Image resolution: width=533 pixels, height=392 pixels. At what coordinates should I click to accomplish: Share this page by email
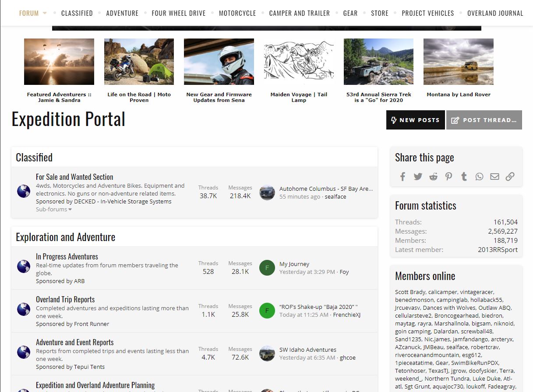[494, 176]
